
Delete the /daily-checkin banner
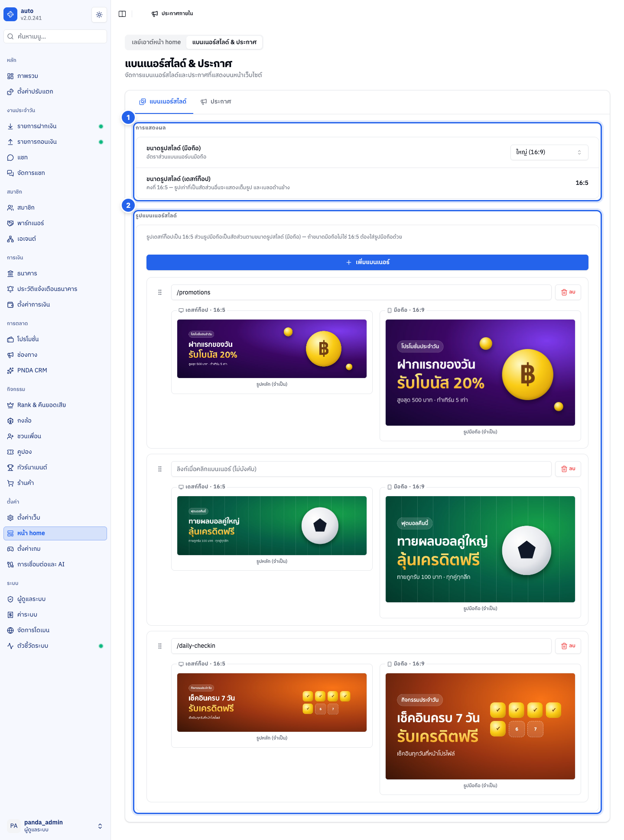point(568,646)
